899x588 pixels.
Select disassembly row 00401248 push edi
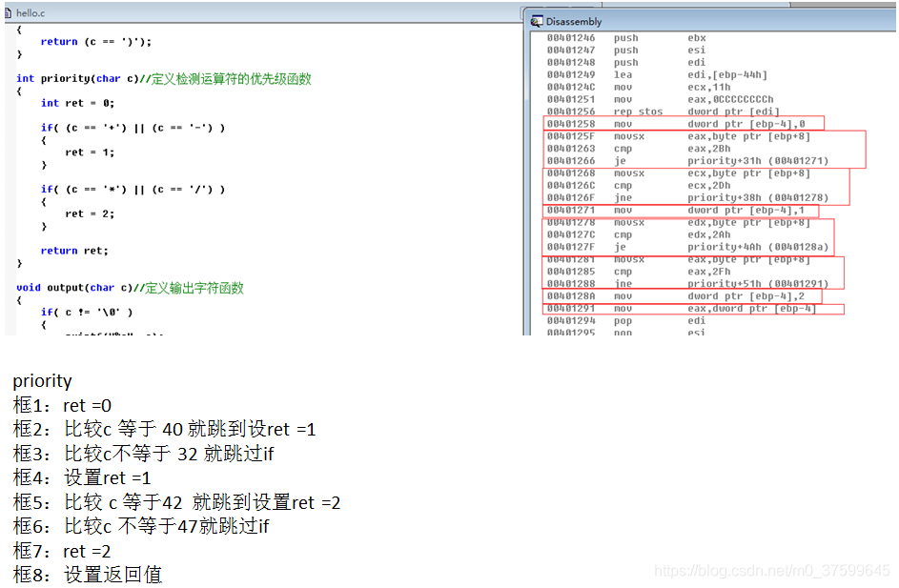(626, 63)
